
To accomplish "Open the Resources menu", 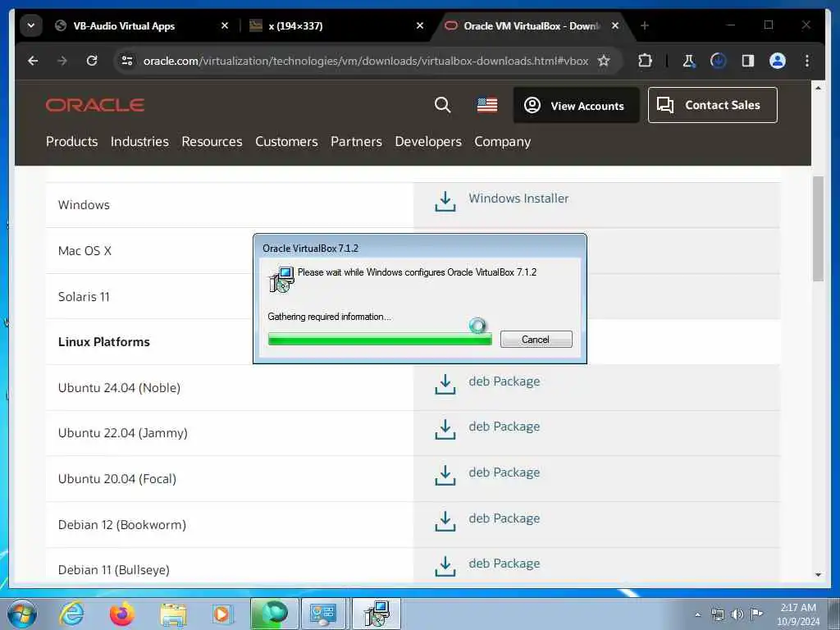I will pyautogui.click(x=212, y=141).
